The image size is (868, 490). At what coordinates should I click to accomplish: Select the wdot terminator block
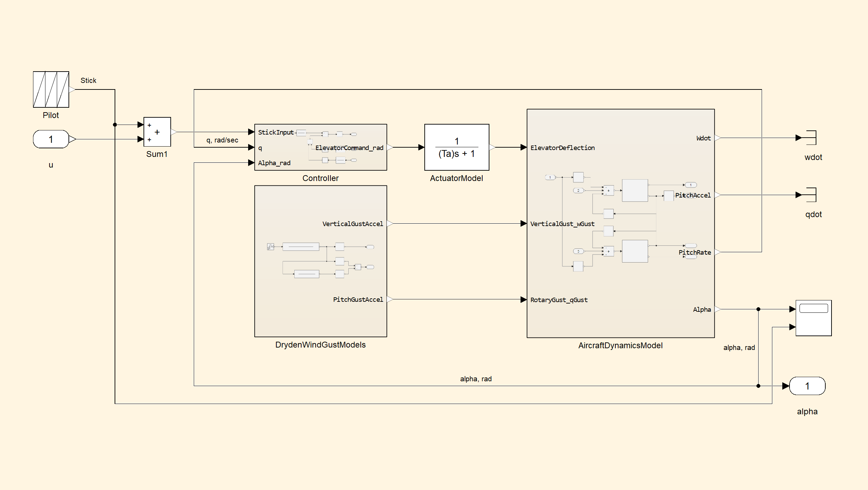811,138
